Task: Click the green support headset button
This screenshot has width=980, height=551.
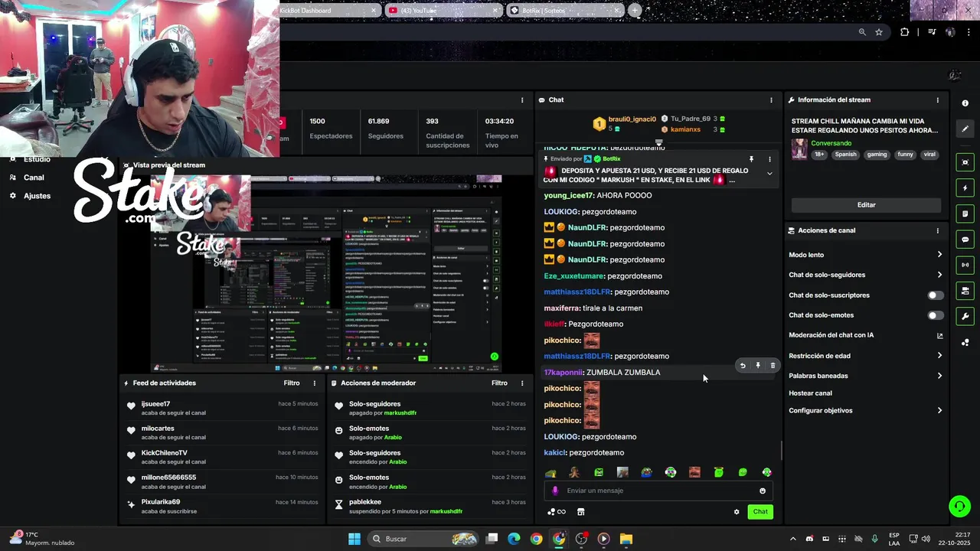Action: pos(959,506)
